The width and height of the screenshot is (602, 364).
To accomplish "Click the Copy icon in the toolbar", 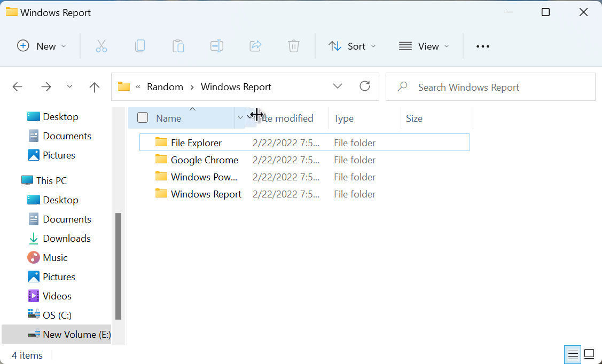I will click(x=140, y=46).
